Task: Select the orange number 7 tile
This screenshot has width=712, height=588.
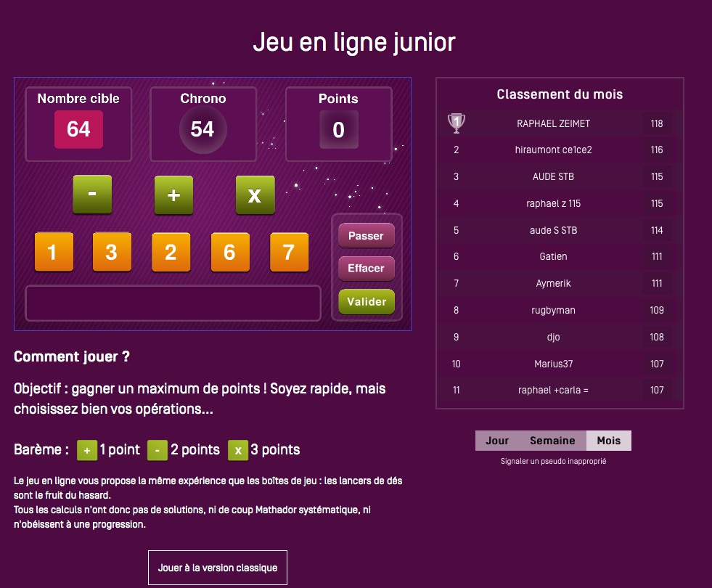Action: tap(289, 252)
